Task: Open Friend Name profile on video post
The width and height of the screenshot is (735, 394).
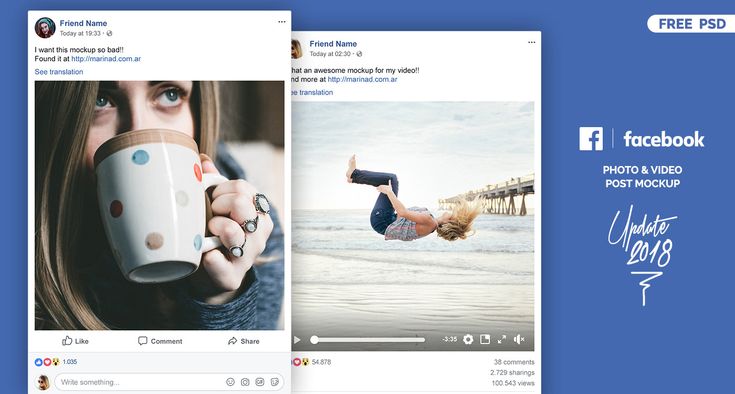Action: pyautogui.click(x=333, y=44)
